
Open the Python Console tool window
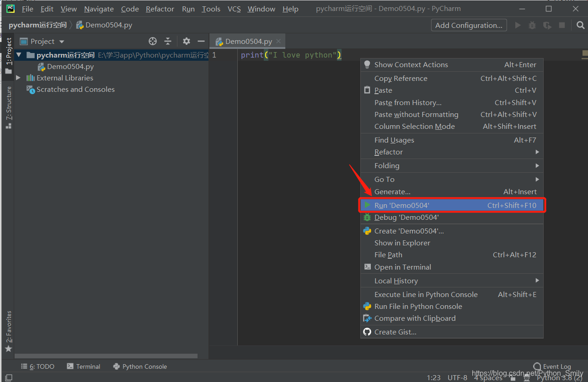pos(140,366)
